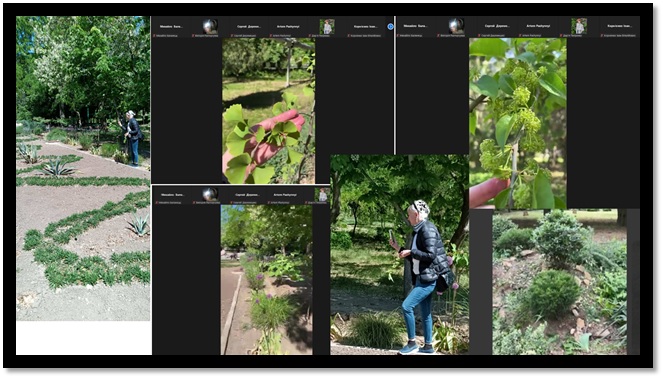Screen dimensions: 663x378
Task: Select garden portrait avatar above the ginkgo leaf video
Action: click(327, 26)
